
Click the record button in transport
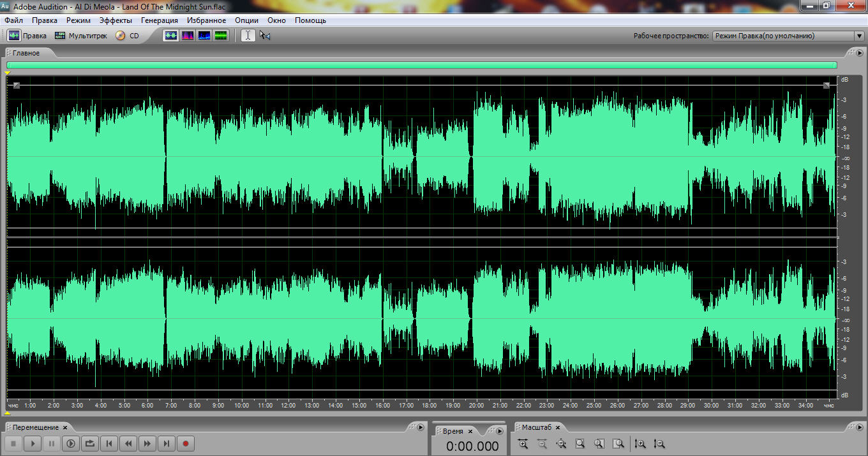pos(186,443)
